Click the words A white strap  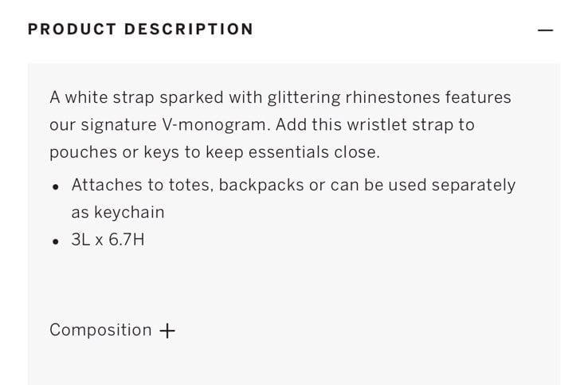pyautogui.click(x=102, y=98)
